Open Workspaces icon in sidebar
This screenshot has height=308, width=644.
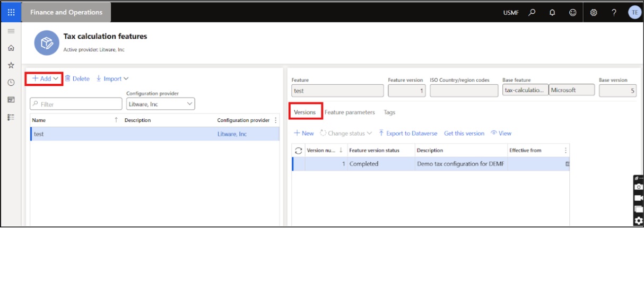(x=11, y=100)
